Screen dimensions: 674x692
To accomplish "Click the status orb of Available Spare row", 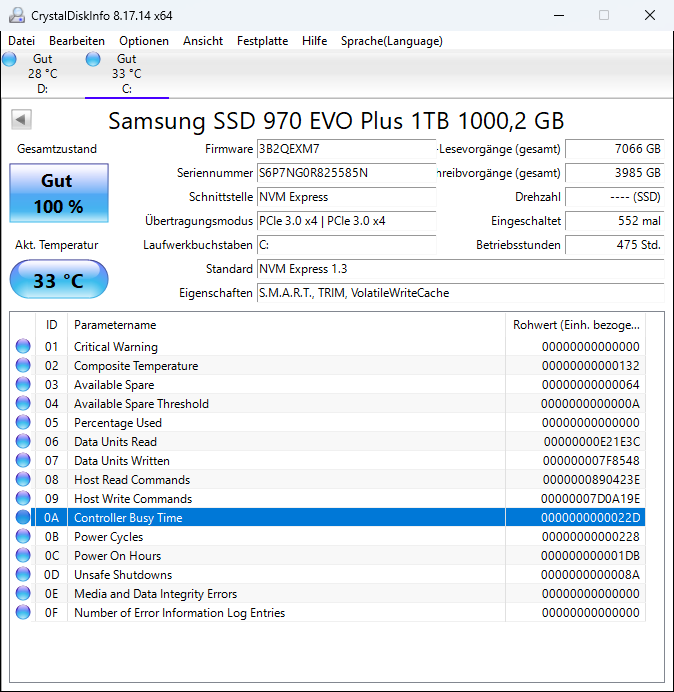I will 23,384.
